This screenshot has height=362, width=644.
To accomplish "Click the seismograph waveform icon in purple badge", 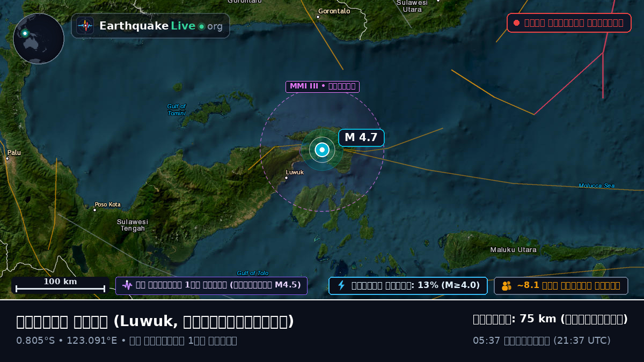I will 127,285.
